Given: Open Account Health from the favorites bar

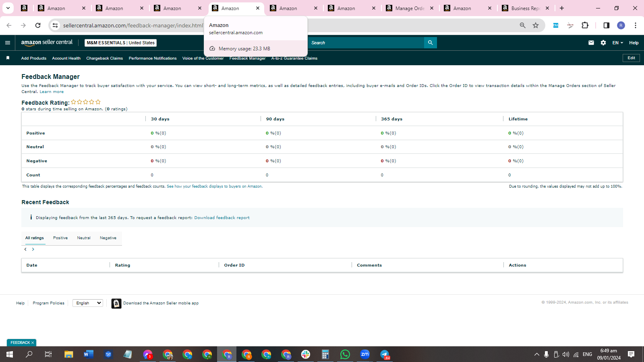Looking at the screenshot, I should click(x=66, y=58).
